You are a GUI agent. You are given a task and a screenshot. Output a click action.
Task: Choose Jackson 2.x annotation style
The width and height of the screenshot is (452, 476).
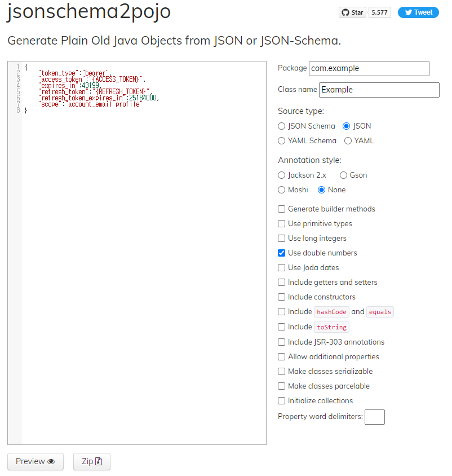282,175
